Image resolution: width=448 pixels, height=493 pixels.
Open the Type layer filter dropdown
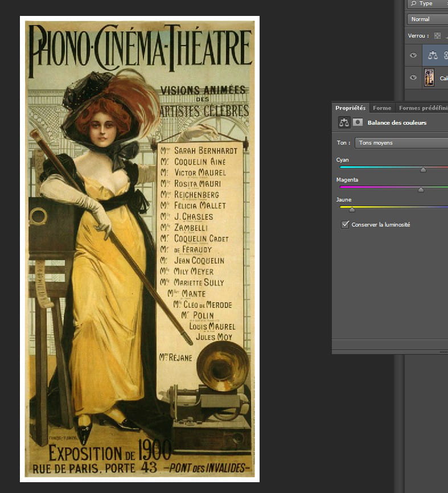[x=428, y=3]
